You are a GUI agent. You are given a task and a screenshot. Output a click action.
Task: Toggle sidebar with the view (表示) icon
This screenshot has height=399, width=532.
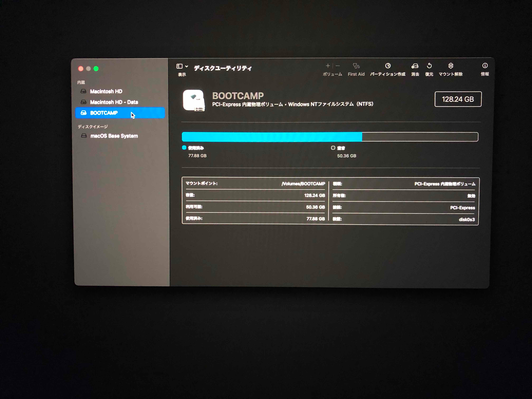[179, 66]
